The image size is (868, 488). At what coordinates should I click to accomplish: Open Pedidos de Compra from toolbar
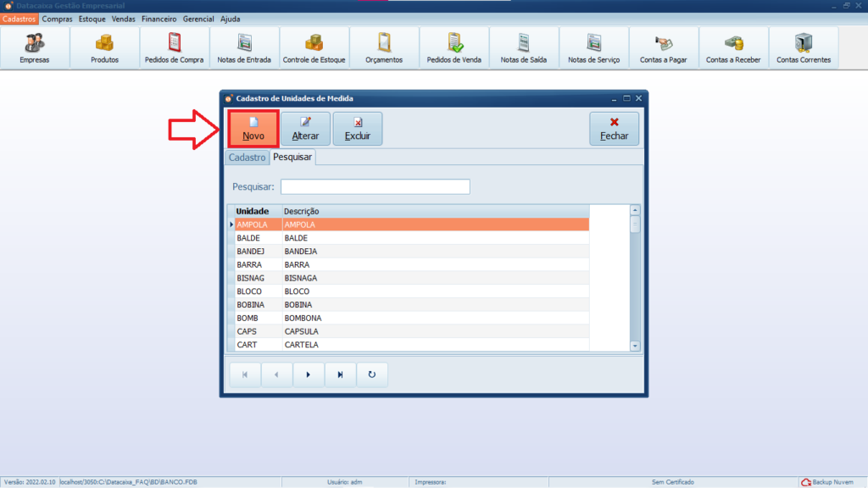pyautogui.click(x=174, y=47)
